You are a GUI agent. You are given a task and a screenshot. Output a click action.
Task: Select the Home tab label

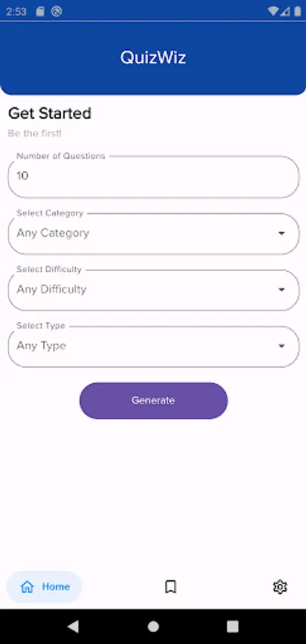coord(56,587)
